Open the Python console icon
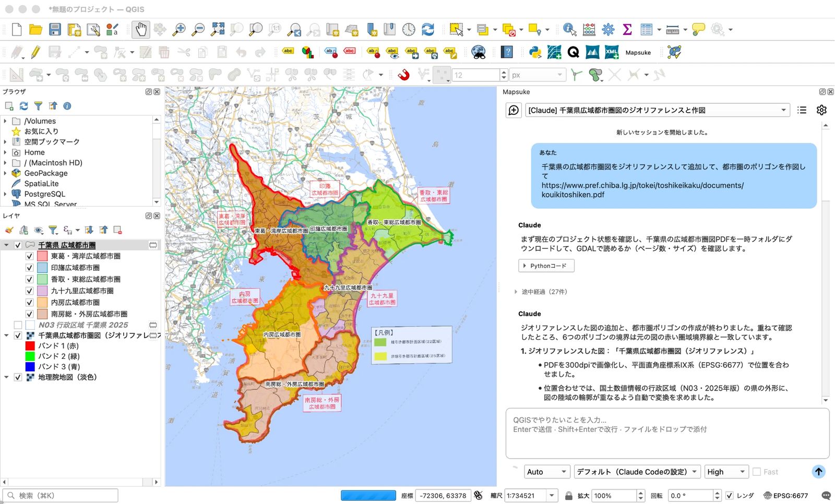This screenshot has width=835, height=504. (535, 52)
